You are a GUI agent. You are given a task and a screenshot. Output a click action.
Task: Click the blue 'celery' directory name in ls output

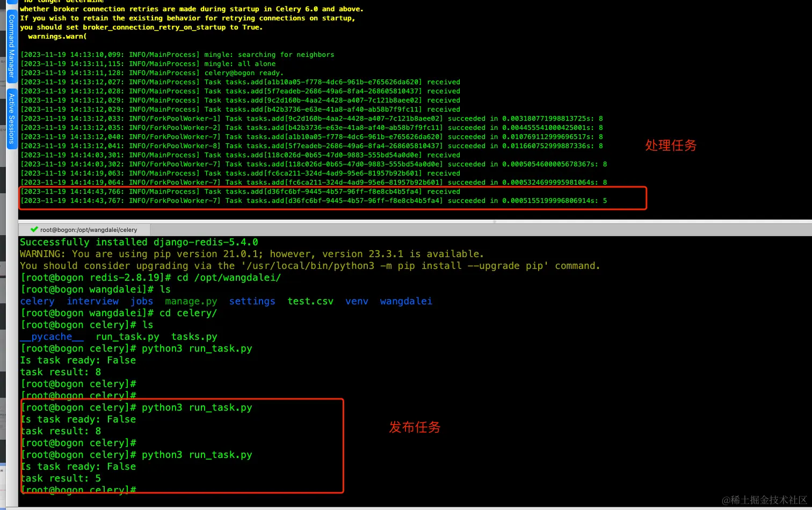(x=37, y=301)
